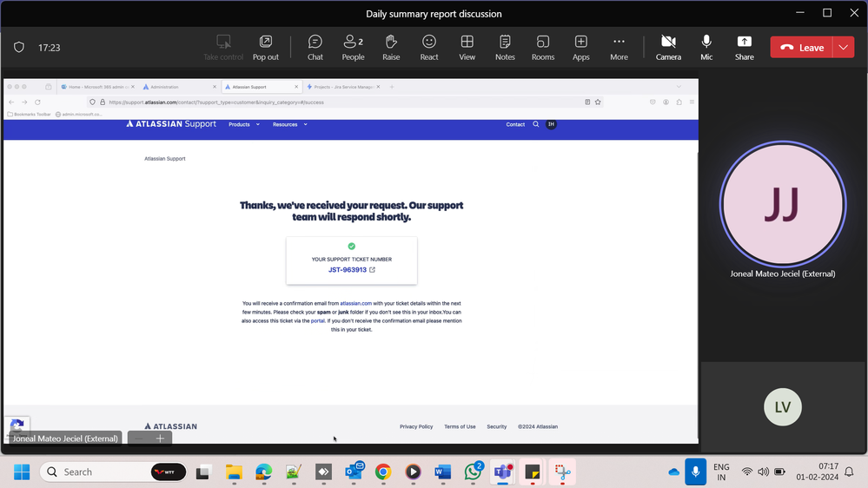Open WhatsApp from the taskbar
868x488 pixels.
473,472
